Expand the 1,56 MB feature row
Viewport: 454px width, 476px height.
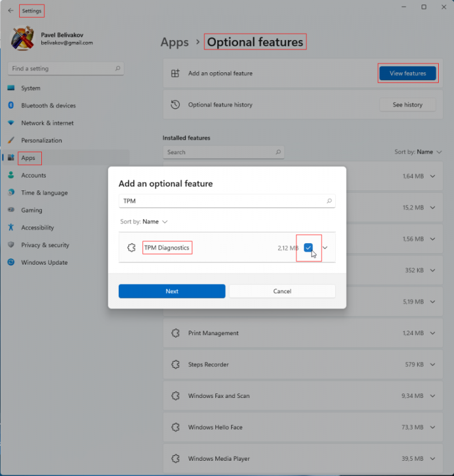coord(433,239)
